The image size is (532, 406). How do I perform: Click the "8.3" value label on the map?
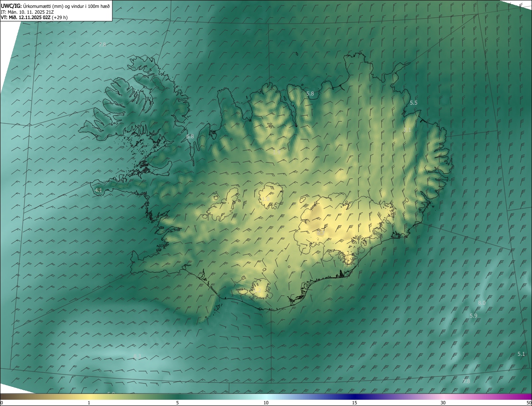(137, 356)
